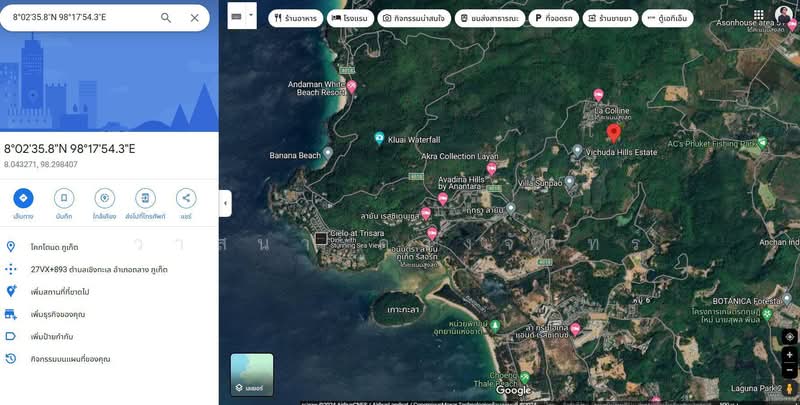Open the map menu dropdown arrow
Screen dimensions: 800x405
(x=251, y=16)
